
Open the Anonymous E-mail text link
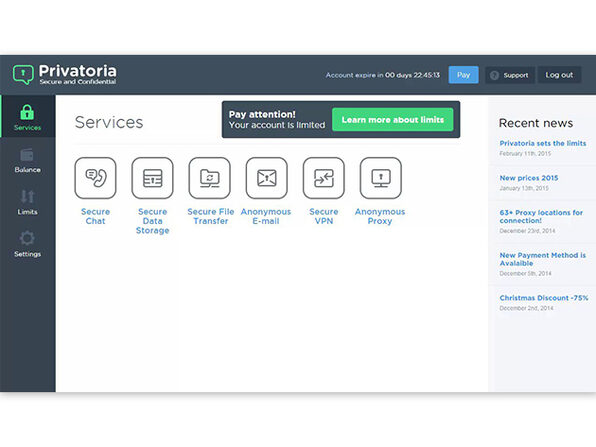click(266, 216)
